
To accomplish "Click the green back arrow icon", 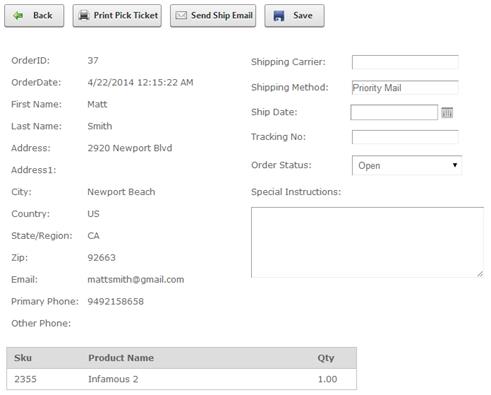I will tap(18, 15).
